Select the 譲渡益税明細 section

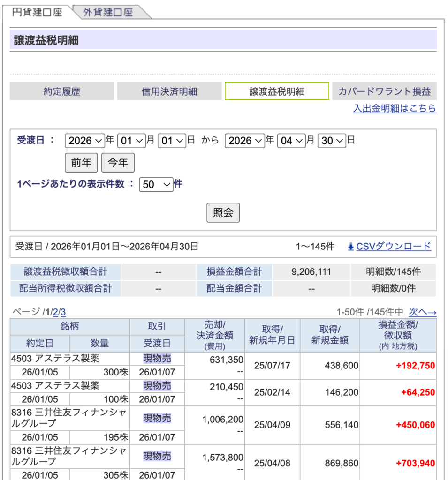[x=277, y=91]
